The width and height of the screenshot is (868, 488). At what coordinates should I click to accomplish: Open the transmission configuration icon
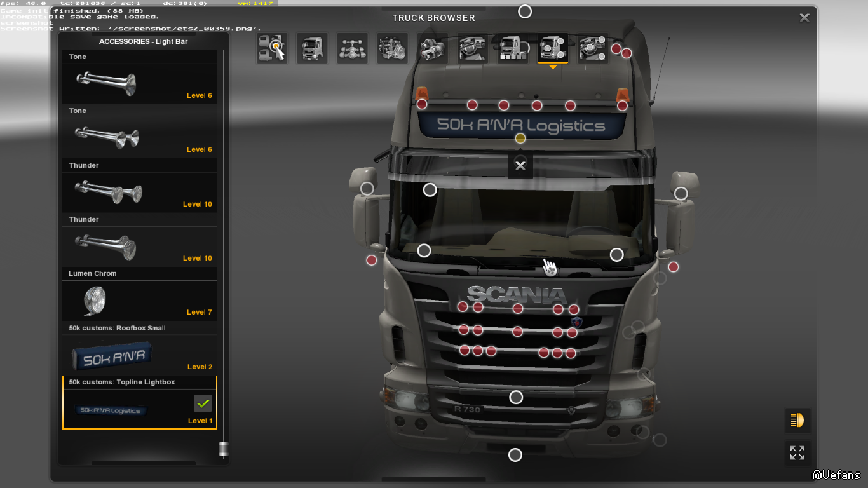point(432,48)
